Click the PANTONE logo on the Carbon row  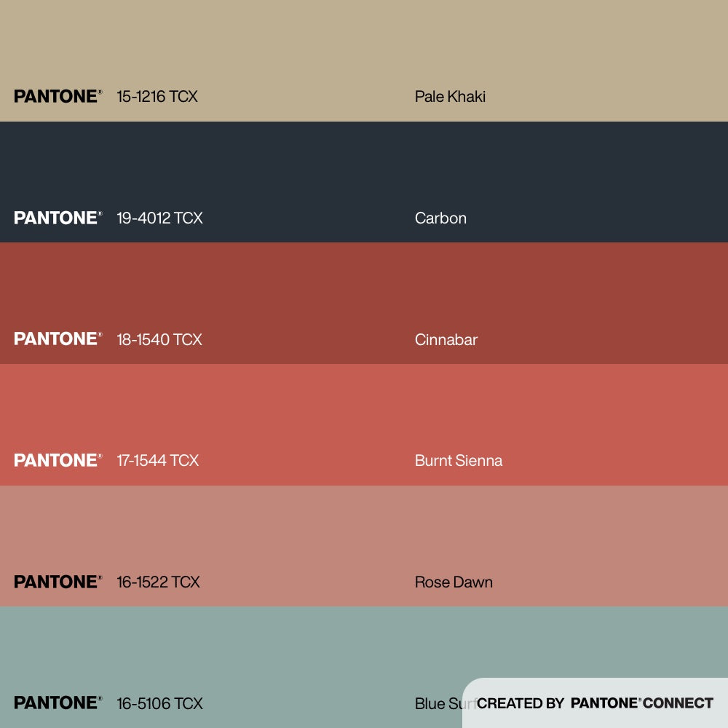(x=57, y=218)
